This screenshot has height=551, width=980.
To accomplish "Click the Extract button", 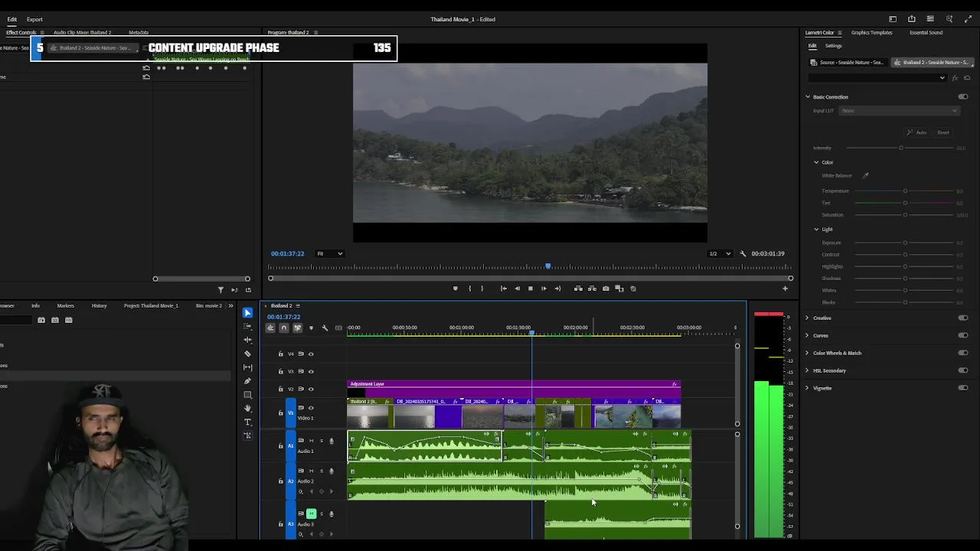I will point(592,289).
